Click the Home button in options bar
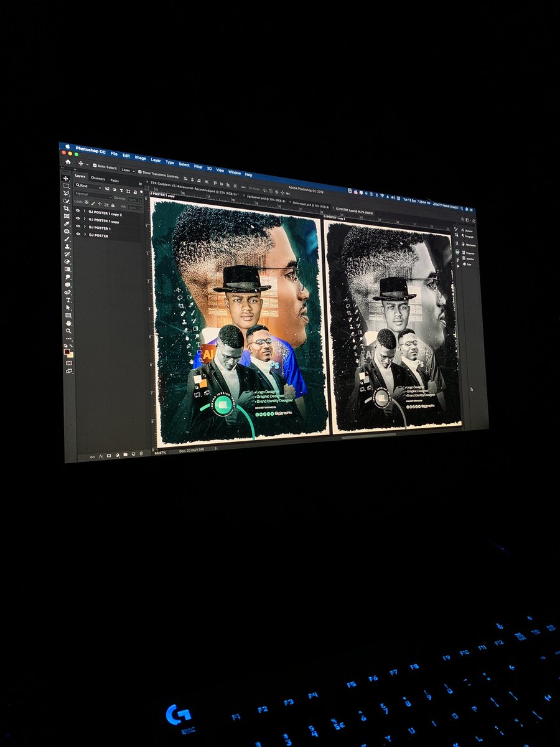 coord(68,162)
